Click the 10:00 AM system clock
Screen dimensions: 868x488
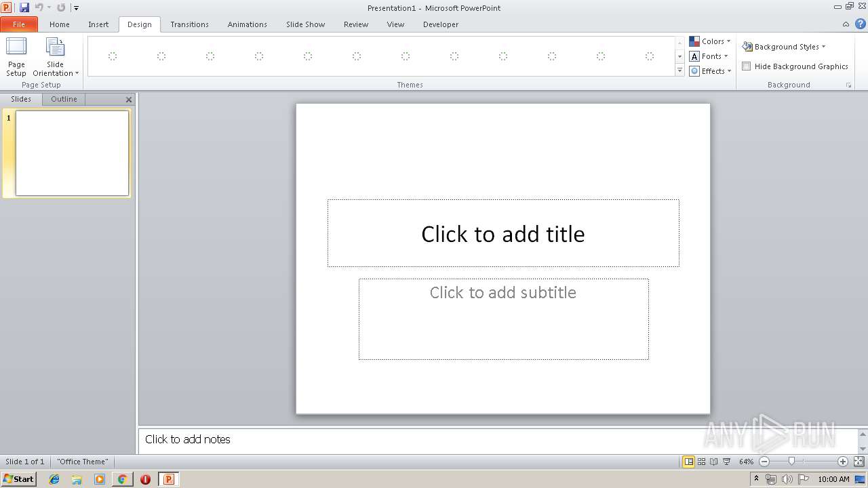(x=833, y=479)
